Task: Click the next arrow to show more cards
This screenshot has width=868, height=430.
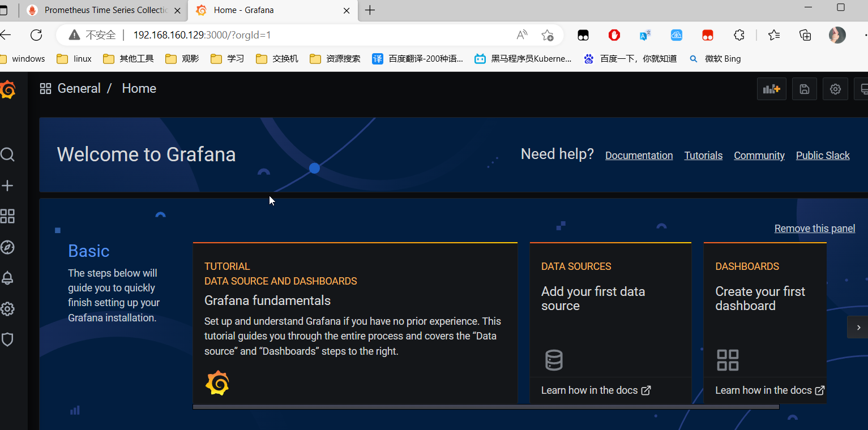Action: pos(858,327)
